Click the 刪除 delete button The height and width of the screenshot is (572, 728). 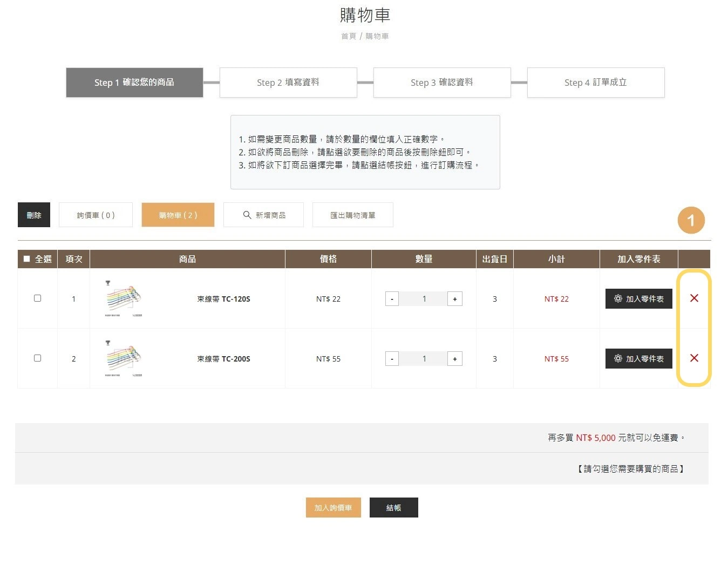(x=33, y=214)
